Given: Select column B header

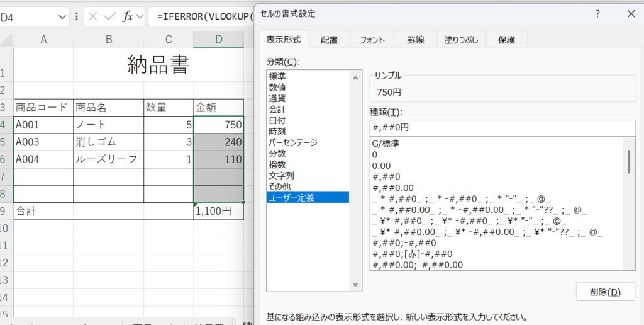Looking at the screenshot, I should click(x=108, y=40).
